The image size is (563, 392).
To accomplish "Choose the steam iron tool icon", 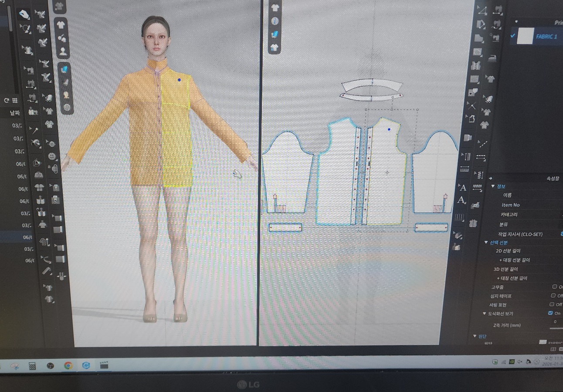I will coord(492,57).
